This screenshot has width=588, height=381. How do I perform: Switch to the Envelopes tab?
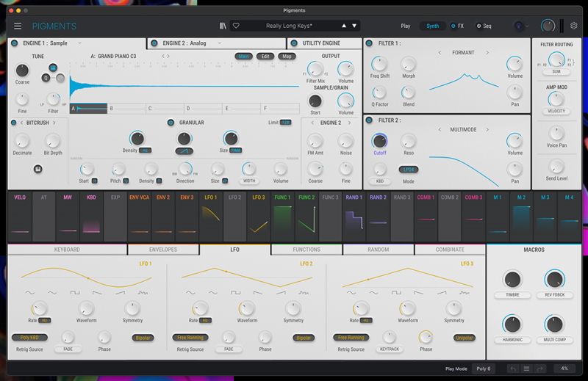(x=163, y=250)
